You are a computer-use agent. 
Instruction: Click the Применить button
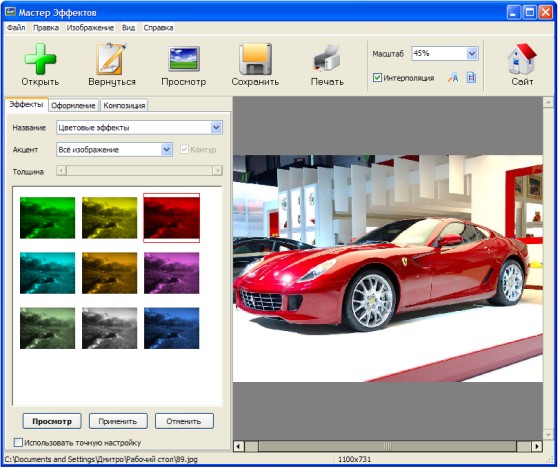[x=118, y=421]
